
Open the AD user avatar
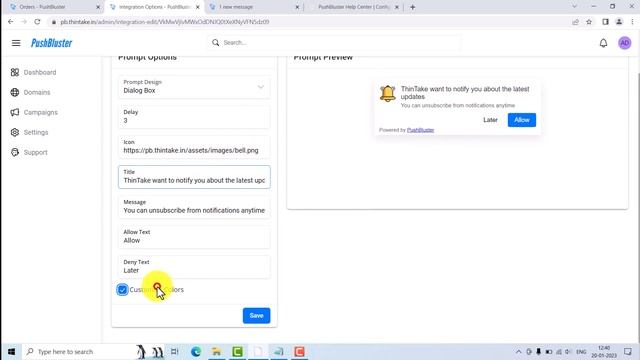coord(624,43)
